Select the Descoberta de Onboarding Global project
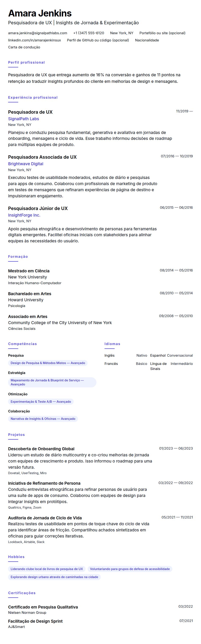This screenshot has width=201, height=644. tap(41, 449)
